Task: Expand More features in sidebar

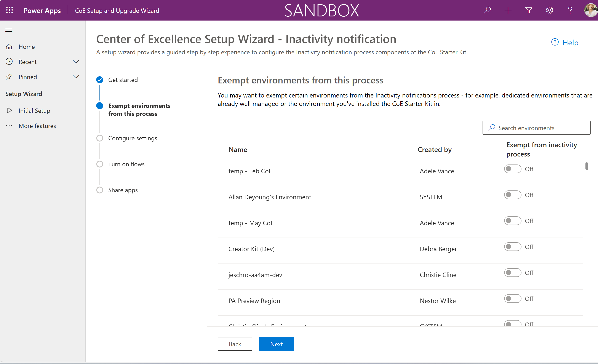Action: tap(37, 126)
